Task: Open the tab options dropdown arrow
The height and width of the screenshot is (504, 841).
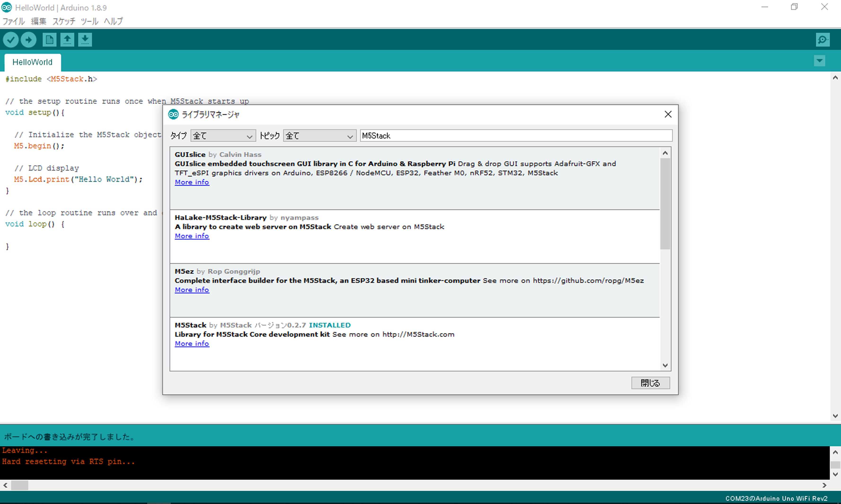Action: 819,61
